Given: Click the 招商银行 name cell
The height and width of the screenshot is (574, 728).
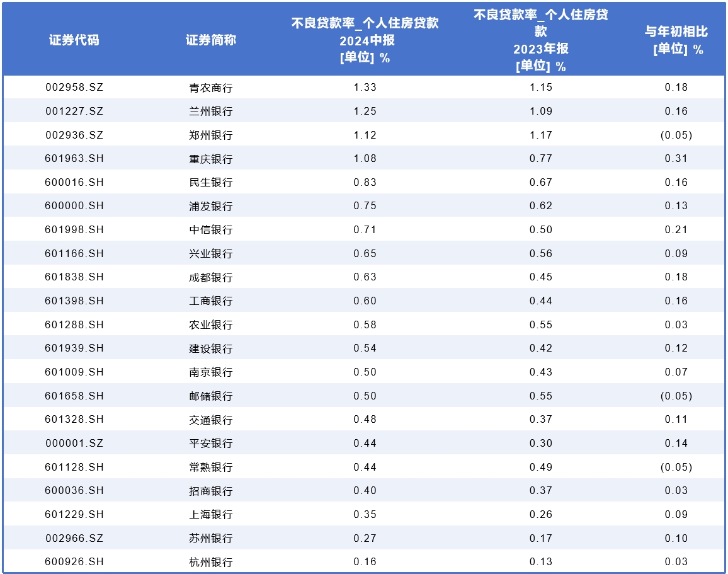Looking at the screenshot, I should tap(211, 491).
